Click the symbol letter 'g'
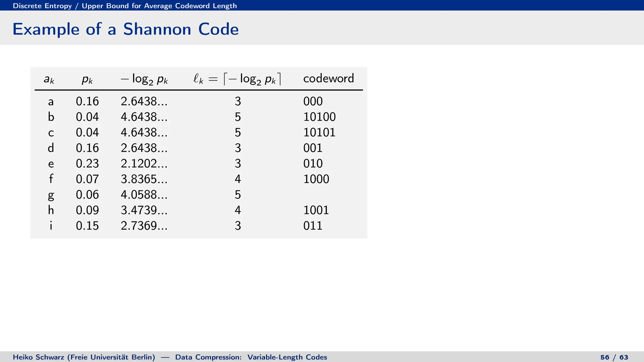Viewport: 644px width, 362px height. pyautogui.click(x=51, y=196)
